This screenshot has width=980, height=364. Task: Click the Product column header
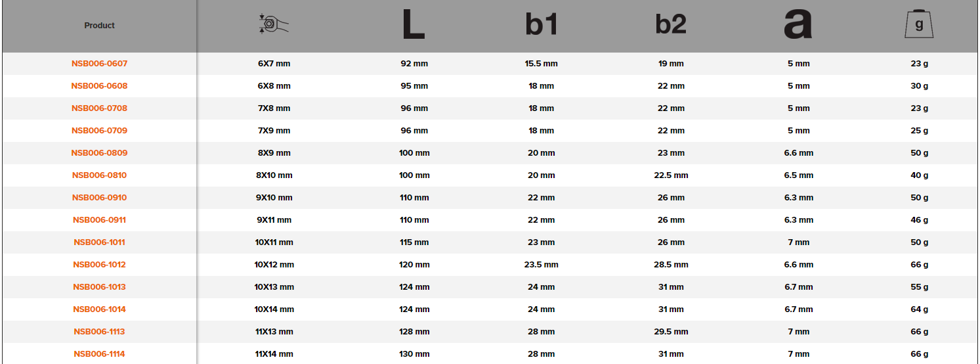(x=99, y=26)
